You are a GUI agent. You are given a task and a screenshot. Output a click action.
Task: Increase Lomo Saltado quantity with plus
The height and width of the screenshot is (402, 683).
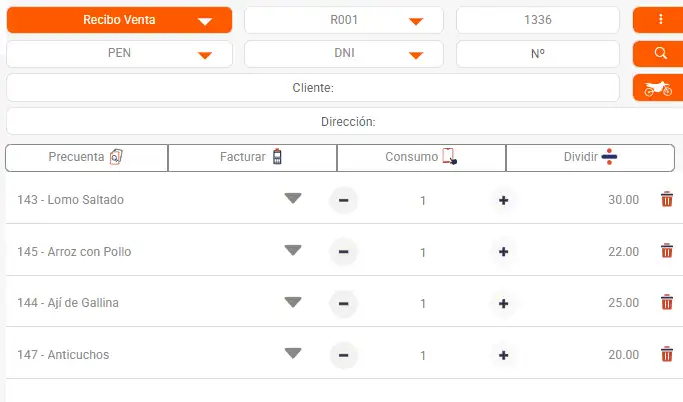[x=503, y=200]
